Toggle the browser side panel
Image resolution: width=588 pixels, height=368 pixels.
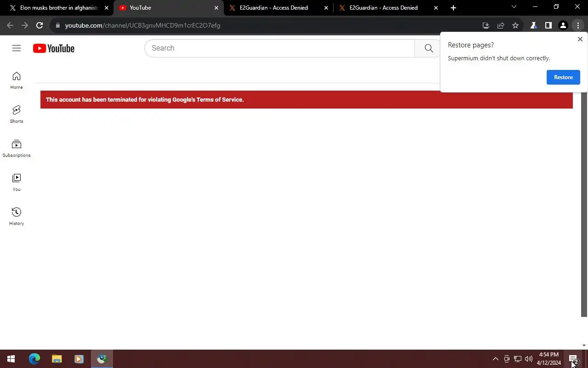[x=548, y=25]
